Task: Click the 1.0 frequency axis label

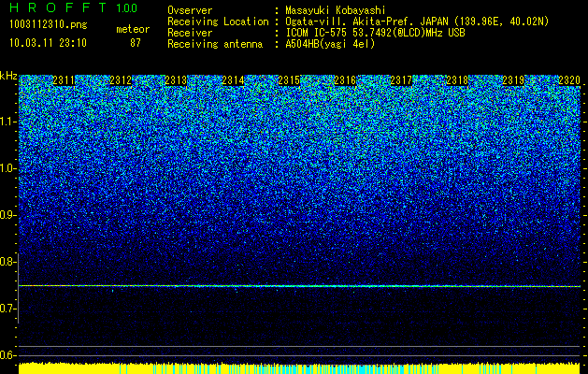Action: pos(7,168)
